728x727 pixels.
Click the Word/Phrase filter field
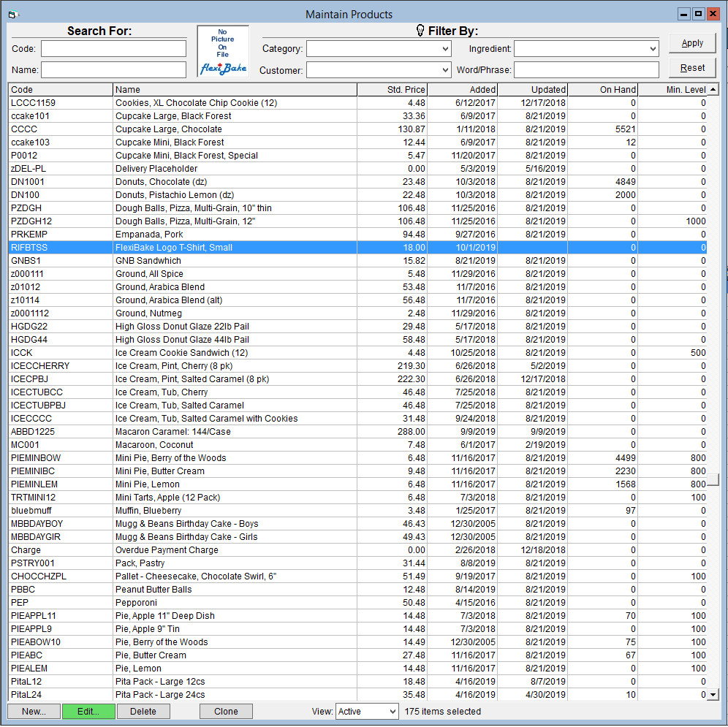click(x=586, y=70)
